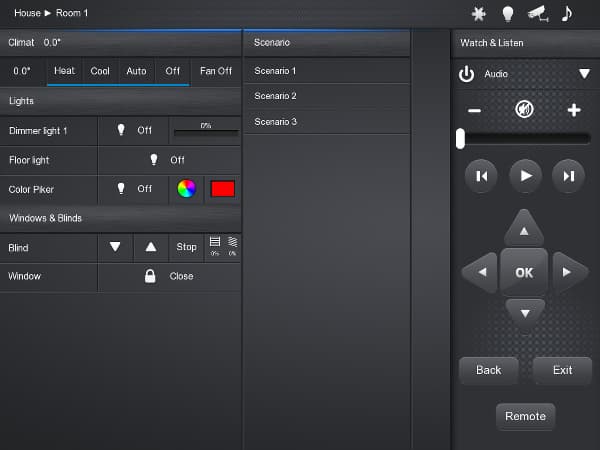This screenshot has height=450, width=600.
Task: Navigate up on the remote pad
Action: click(524, 228)
